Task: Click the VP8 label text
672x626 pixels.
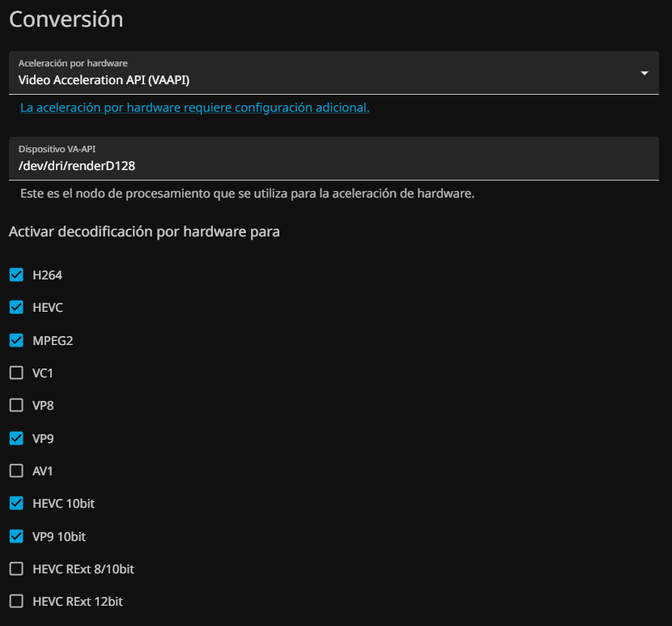Action: click(43, 406)
